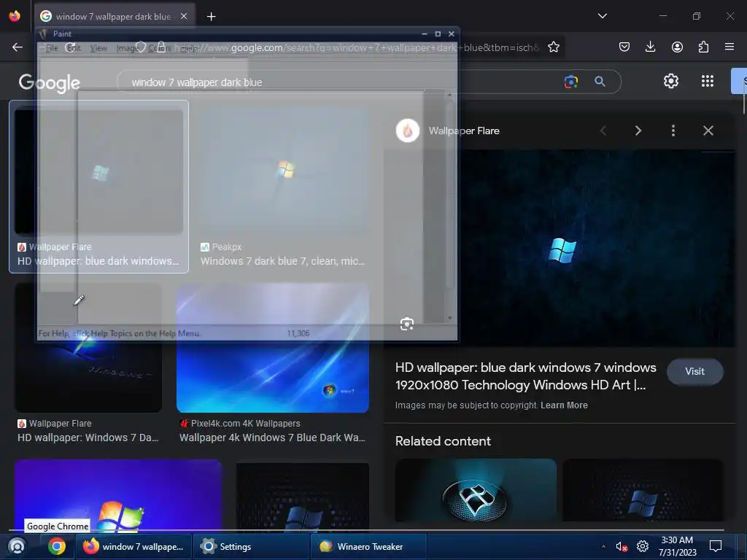This screenshot has height=560, width=747.
Task: Show next image in preview panel
Action: [x=638, y=131]
